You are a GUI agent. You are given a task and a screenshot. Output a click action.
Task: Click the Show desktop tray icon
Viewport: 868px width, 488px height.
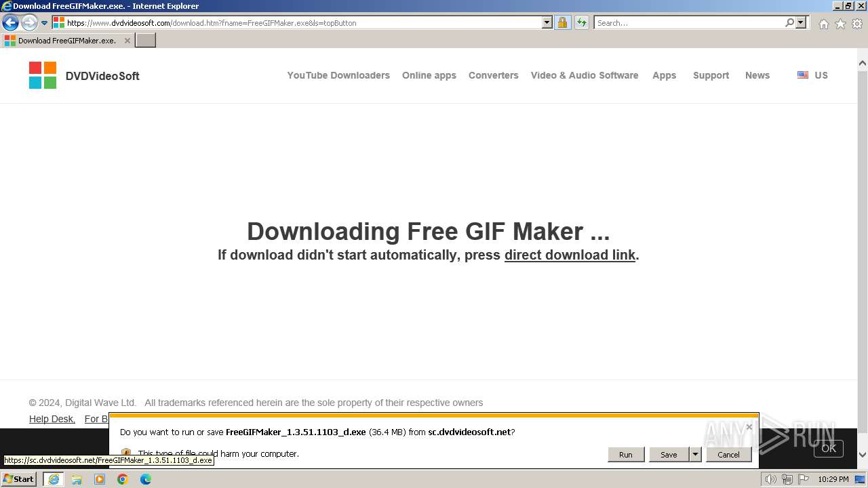point(860,479)
